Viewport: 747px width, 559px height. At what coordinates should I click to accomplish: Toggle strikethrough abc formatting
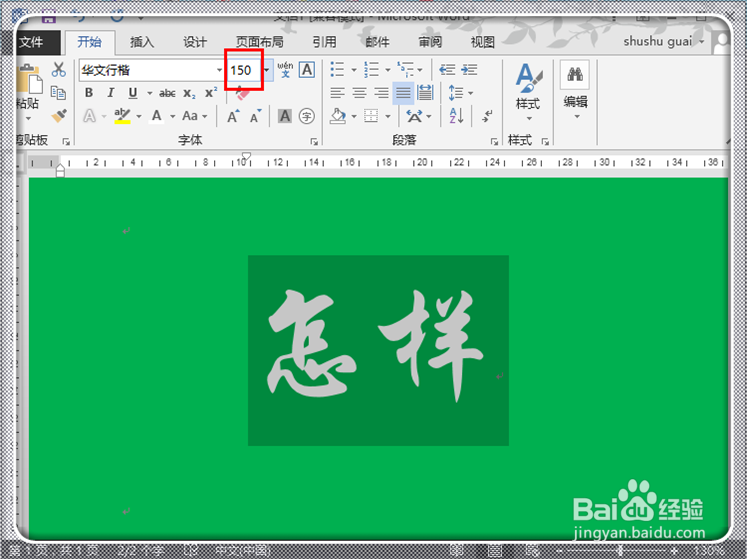(167, 93)
